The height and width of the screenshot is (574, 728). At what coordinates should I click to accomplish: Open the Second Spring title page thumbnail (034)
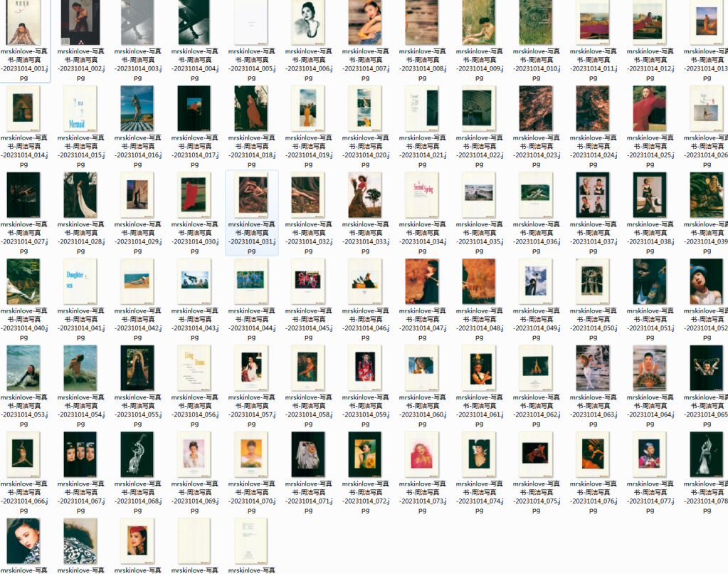click(422, 194)
